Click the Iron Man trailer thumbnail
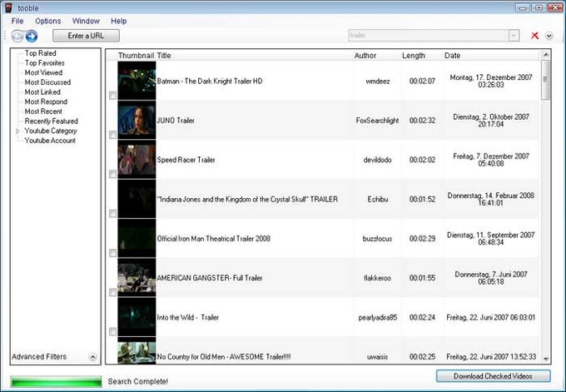 point(137,238)
